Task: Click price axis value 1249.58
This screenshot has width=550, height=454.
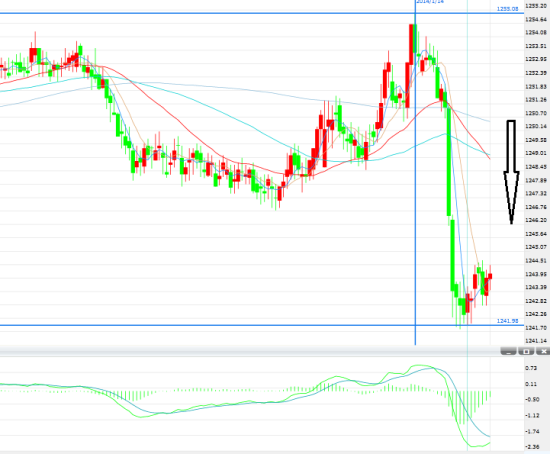Action: 536,140
